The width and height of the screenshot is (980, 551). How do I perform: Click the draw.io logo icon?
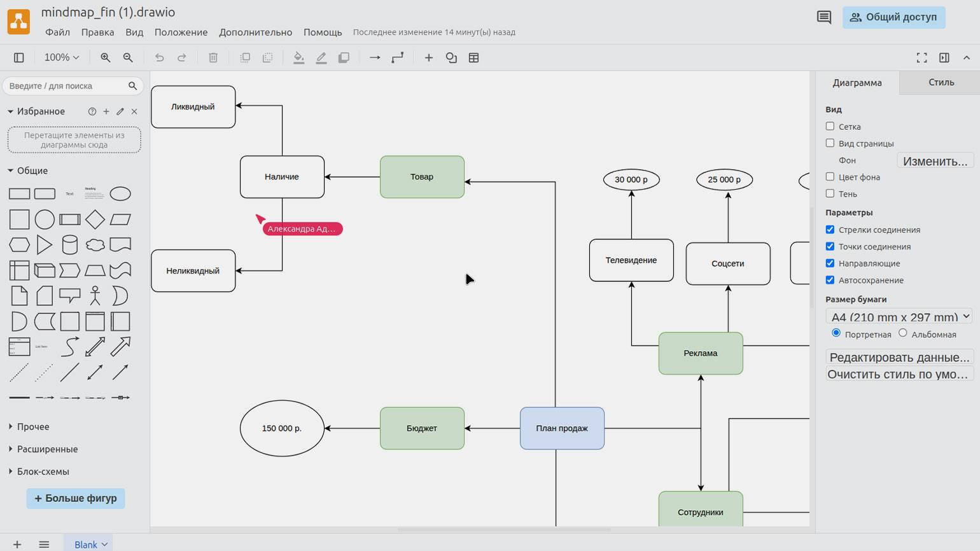click(x=18, y=22)
